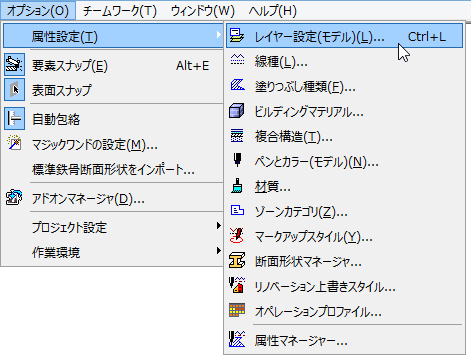Viewport: 471px width, 361px height.
Task: Select 要素スナップ(E) menu text
Action: 70,65
